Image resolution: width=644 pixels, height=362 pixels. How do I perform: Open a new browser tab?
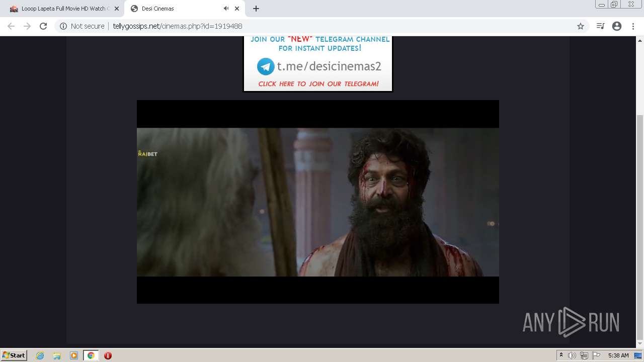click(256, 9)
